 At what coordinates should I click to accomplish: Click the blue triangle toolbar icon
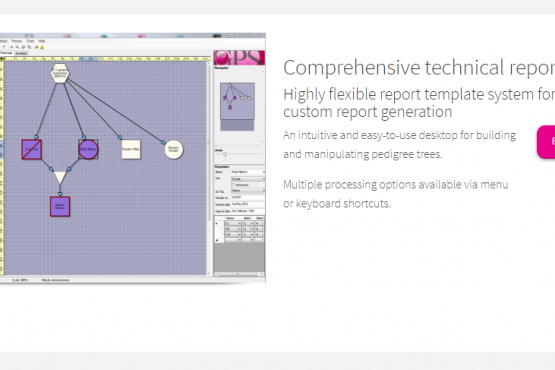11,47
